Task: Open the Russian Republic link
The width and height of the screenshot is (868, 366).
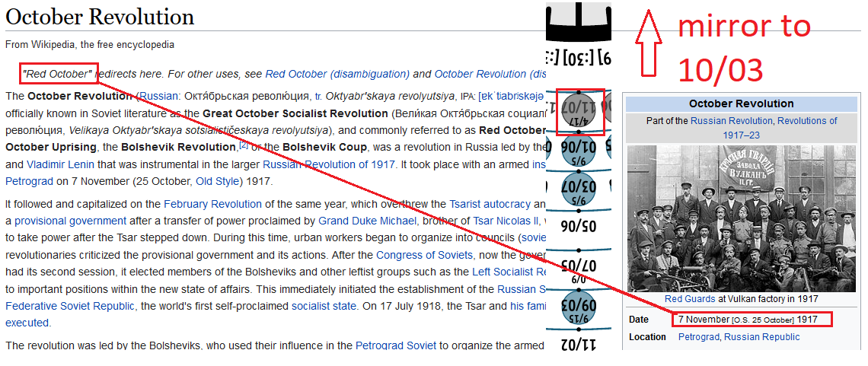Action: 761,337
